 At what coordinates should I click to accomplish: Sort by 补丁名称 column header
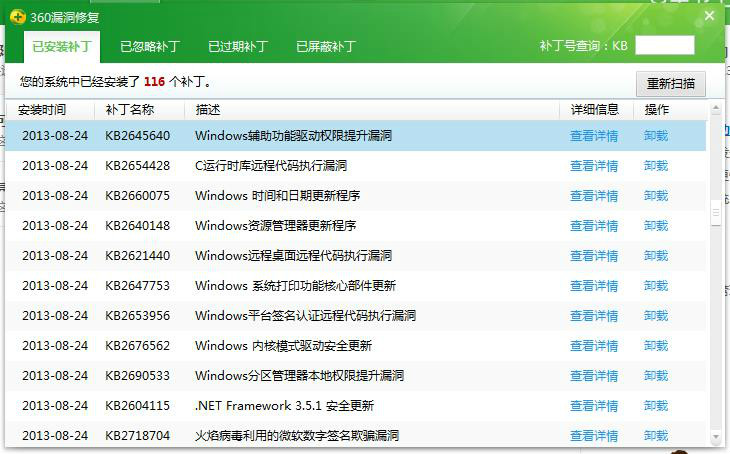pyautogui.click(x=130, y=110)
